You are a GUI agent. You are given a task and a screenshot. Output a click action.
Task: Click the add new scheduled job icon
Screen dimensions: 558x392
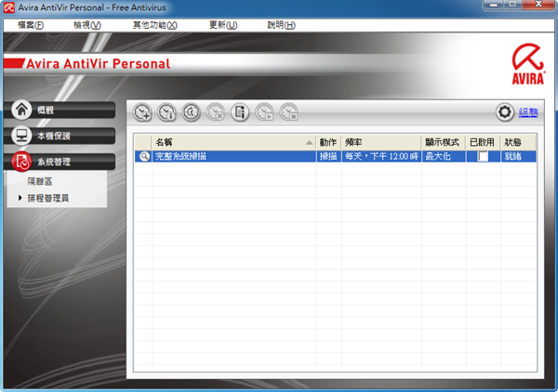142,112
